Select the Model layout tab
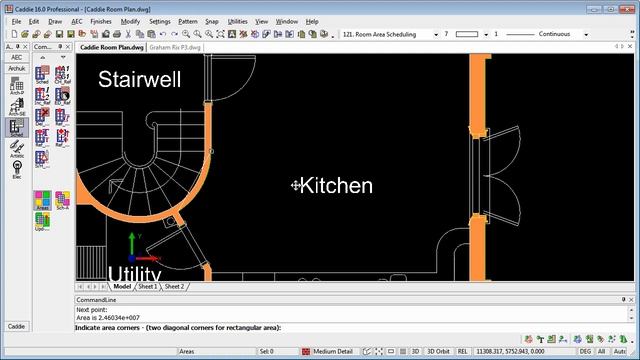 pyautogui.click(x=122, y=287)
